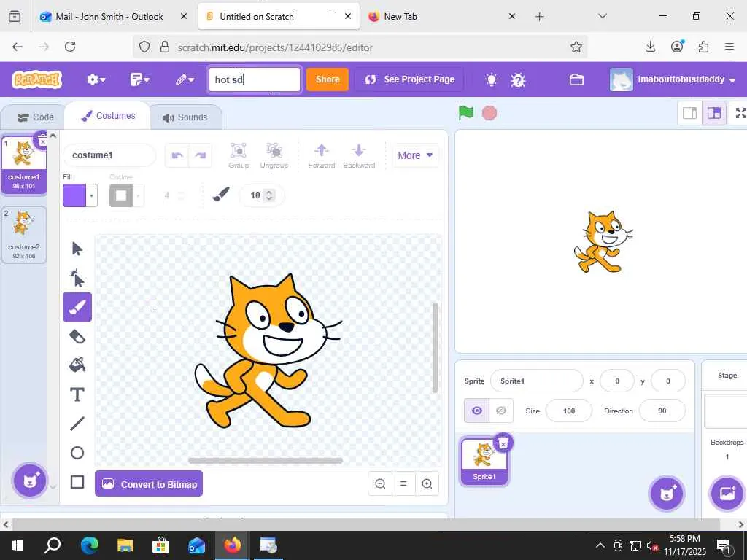
Task: Click the Tutorials lightbulb icon
Action: tap(492, 79)
